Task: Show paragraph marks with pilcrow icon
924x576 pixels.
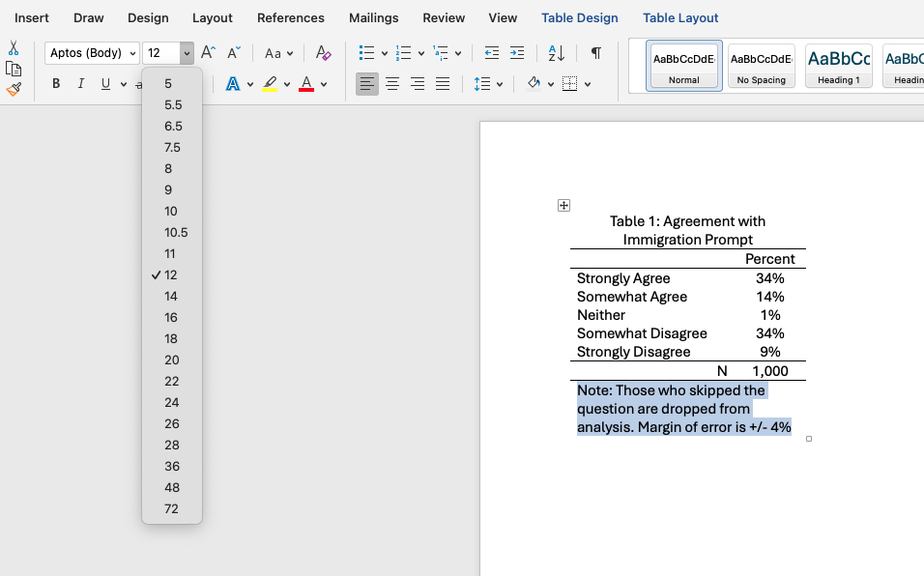Action: point(595,53)
